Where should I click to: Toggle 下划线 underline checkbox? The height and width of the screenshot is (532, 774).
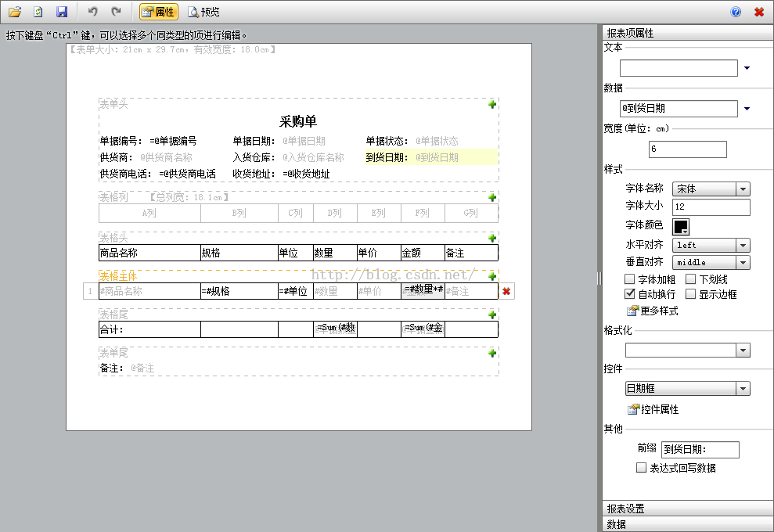[690, 279]
